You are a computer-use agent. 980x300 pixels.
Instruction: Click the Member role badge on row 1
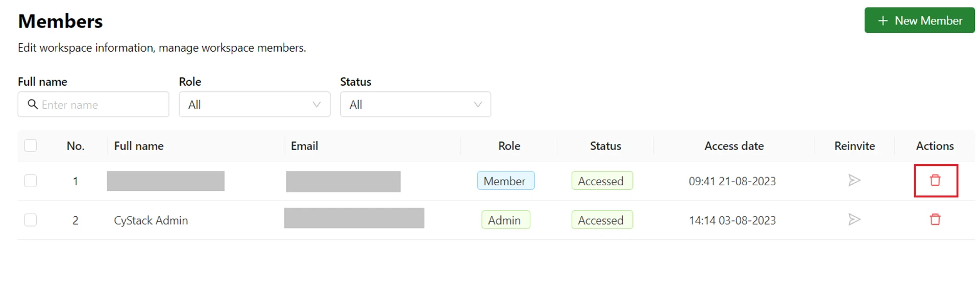pyautogui.click(x=505, y=181)
